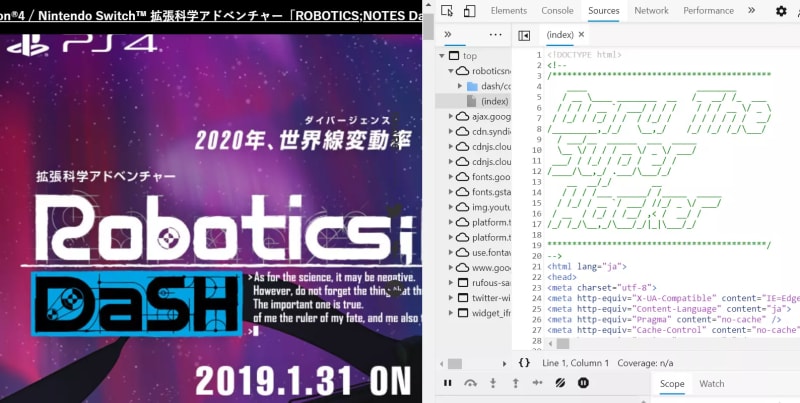Click the Coverage: n/a status
800x403 pixels.
[x=645, y=363]
